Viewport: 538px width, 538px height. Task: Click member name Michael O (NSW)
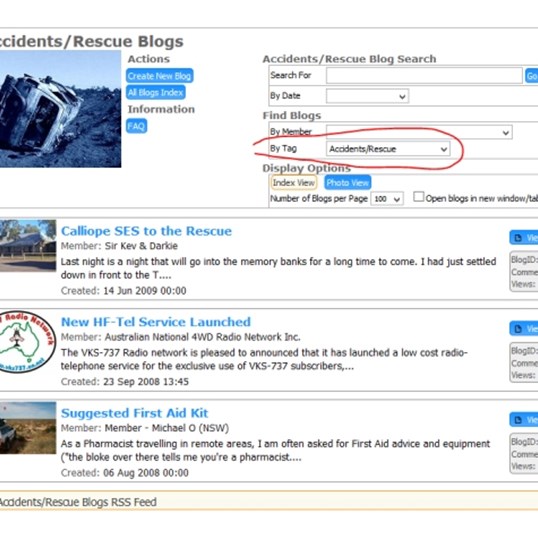pos(167,428)
